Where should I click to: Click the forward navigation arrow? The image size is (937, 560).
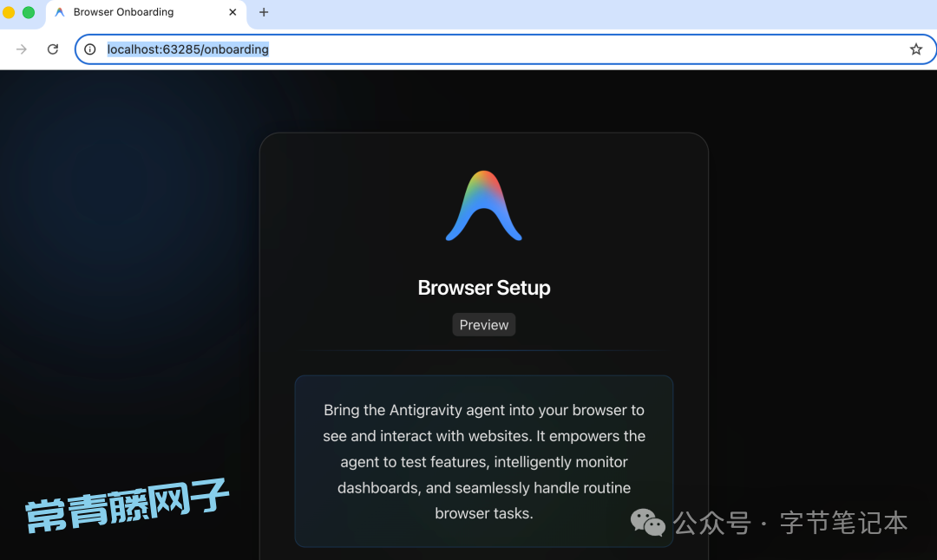tap(22, 49)
